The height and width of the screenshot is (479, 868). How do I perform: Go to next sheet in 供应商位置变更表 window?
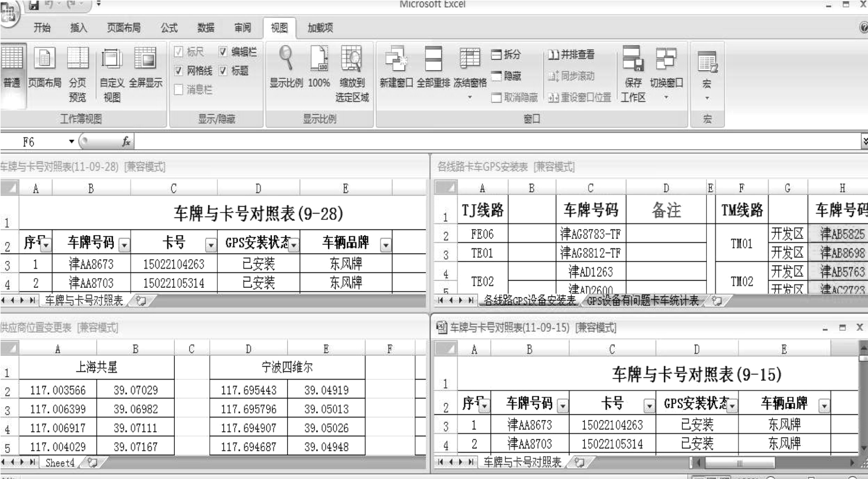pos(23,463)
